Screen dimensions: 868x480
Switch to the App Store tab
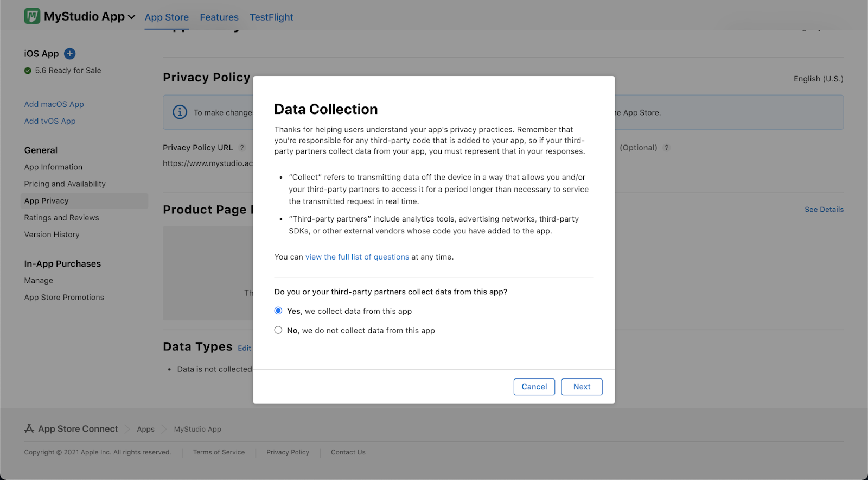pyautogui.click(x=167, y=17)
